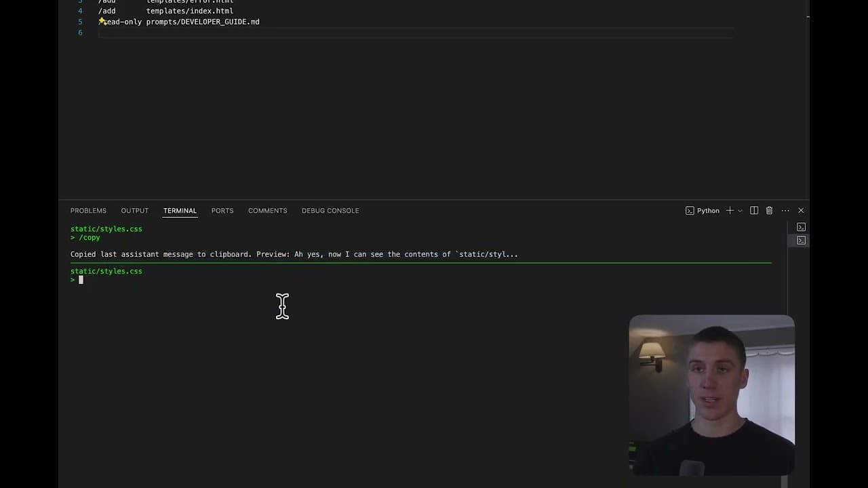Click the green Copied confirmation message
The height and width of the screenshot is (488, 868).
click(x=294, y=254)
